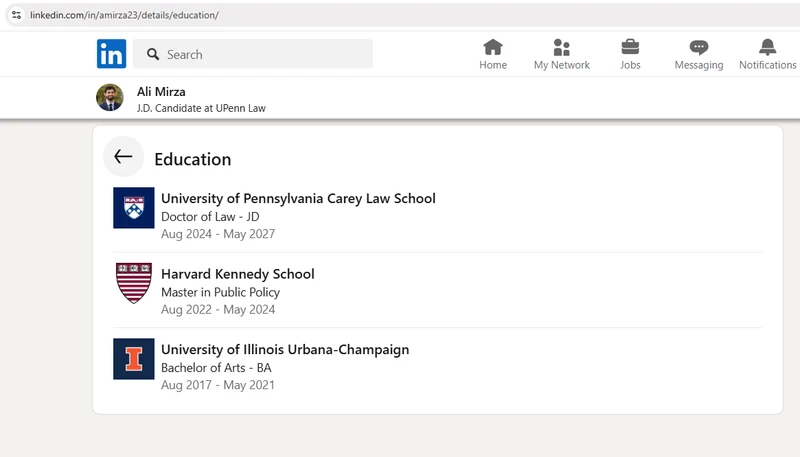Click the Harvard Kennedy School shield logo
The image size is (800, 457).
coord(134,283)
